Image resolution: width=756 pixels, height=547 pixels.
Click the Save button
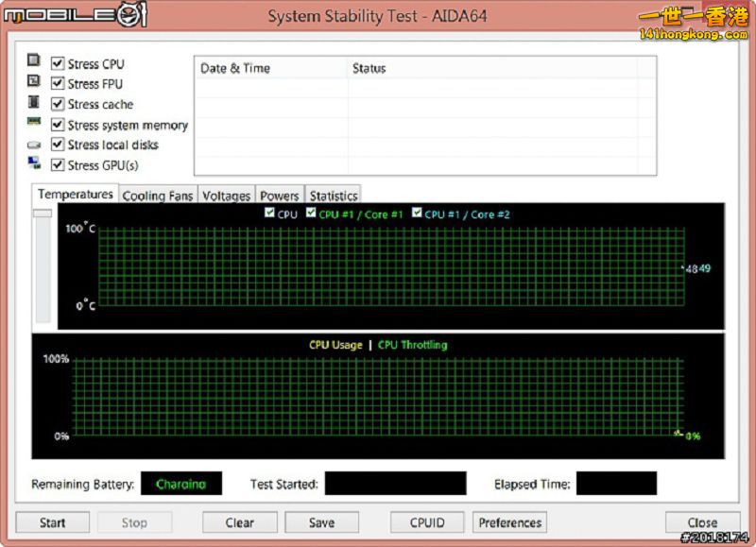pos(321,522)
